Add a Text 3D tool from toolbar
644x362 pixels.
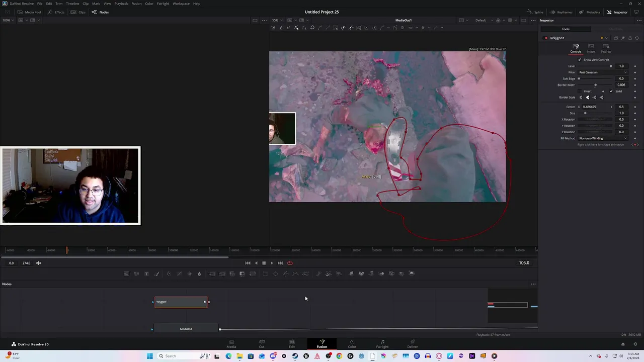tap(371, 274)
